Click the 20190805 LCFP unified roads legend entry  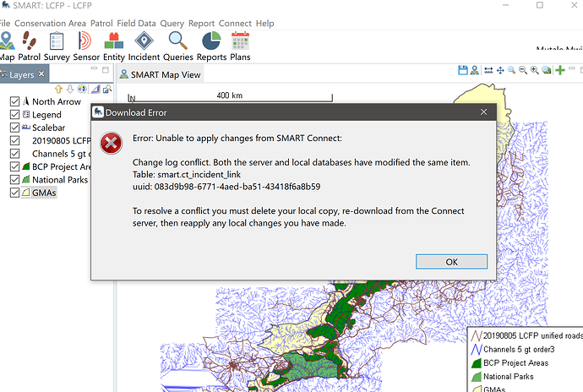[526, 335]
